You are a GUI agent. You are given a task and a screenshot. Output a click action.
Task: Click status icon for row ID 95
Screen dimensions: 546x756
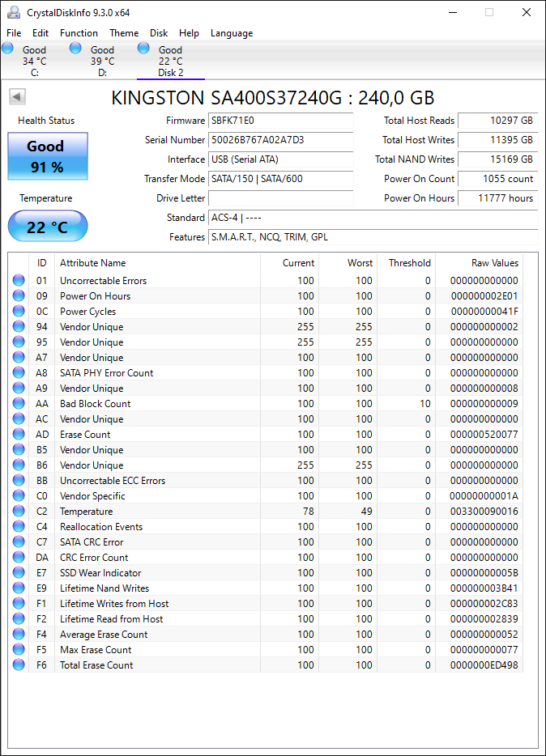click(x=19, y=342)
